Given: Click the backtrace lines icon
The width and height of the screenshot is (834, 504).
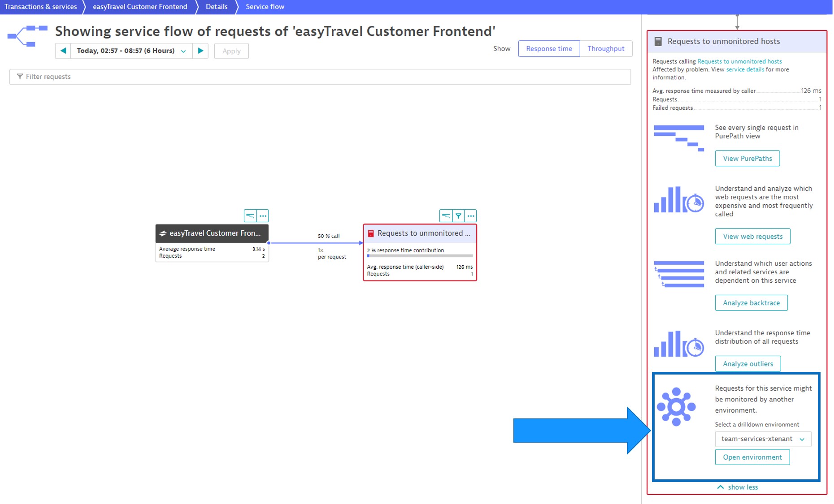Looking at the screenshot, I should (679, 274).
